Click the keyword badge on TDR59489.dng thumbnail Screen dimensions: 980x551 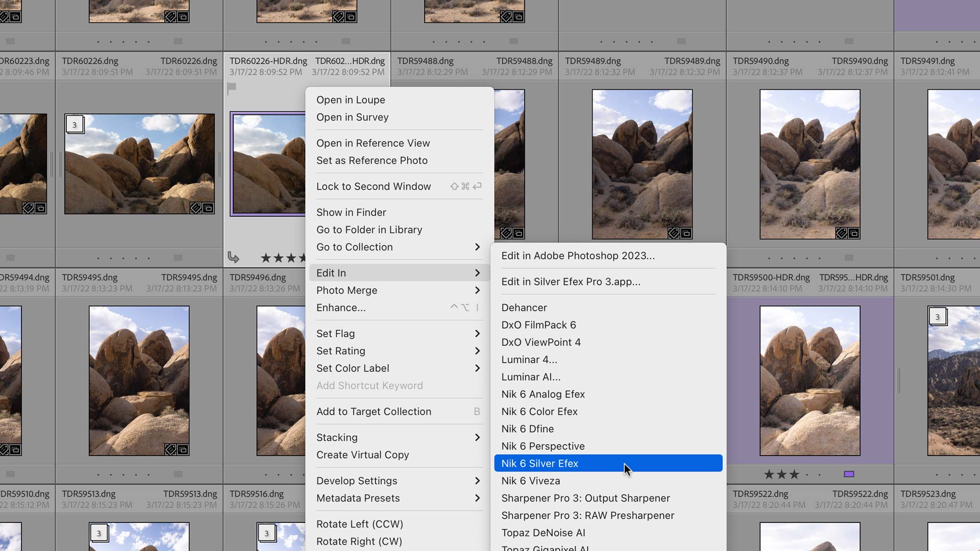pos(673,234)
